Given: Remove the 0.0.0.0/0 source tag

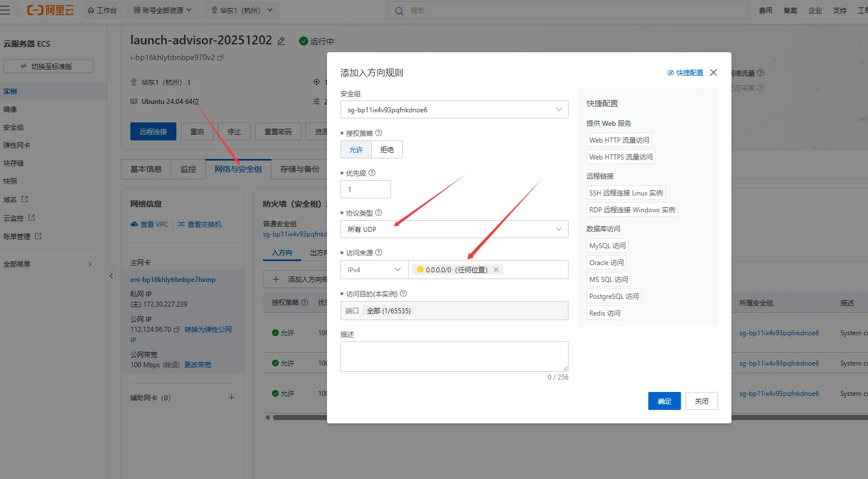Looking at the screenshot, I should 496,270.
